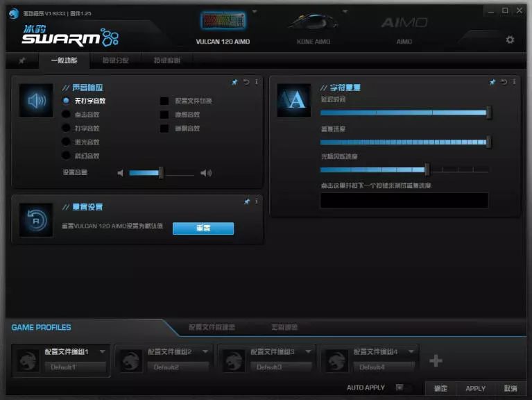532x400 pixels.
Task: Pin the reset settings (重置设置) panel
Action: (x=247, y=201)
